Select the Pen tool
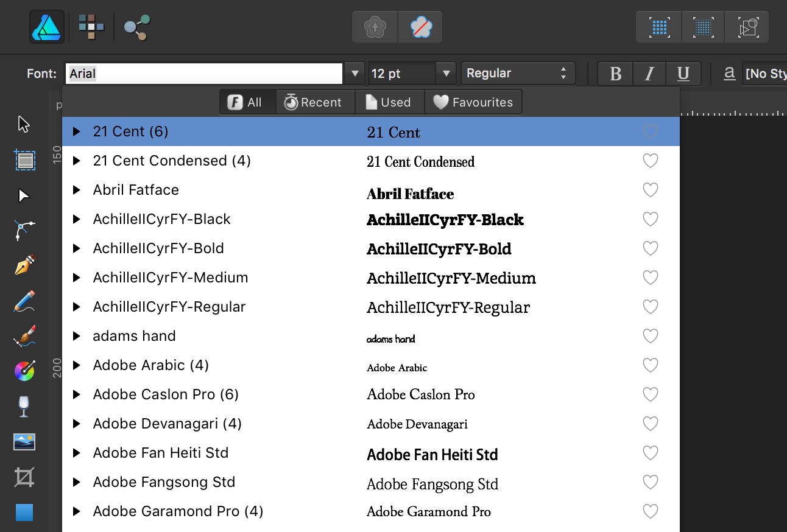This screenshot has width=787, height=532. tap(24, 265)
